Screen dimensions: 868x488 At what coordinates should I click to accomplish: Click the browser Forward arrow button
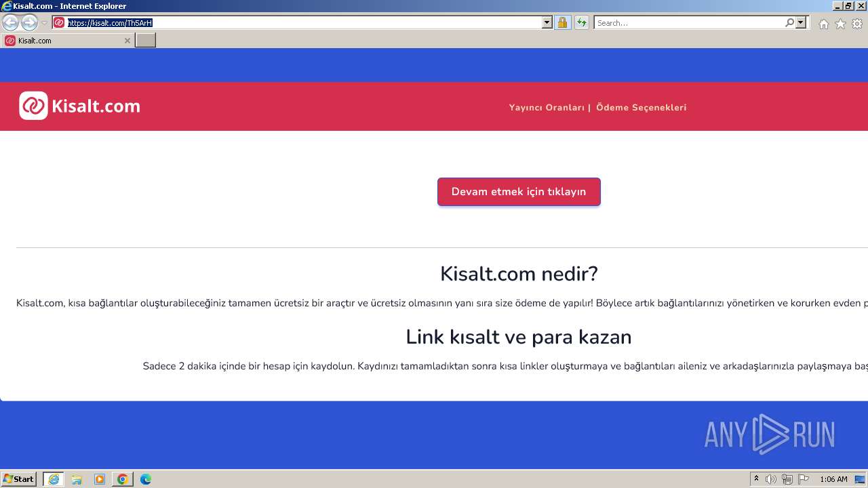29,22
